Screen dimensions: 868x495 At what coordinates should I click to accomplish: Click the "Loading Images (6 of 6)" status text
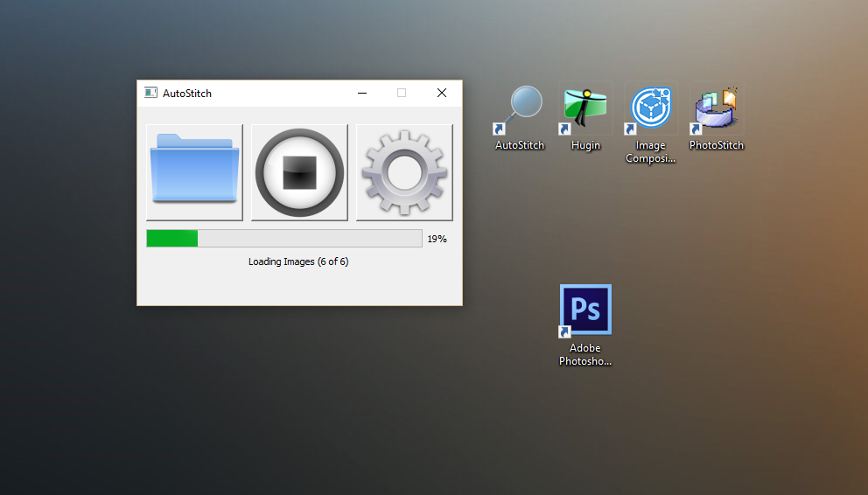(x=298, y=261)
